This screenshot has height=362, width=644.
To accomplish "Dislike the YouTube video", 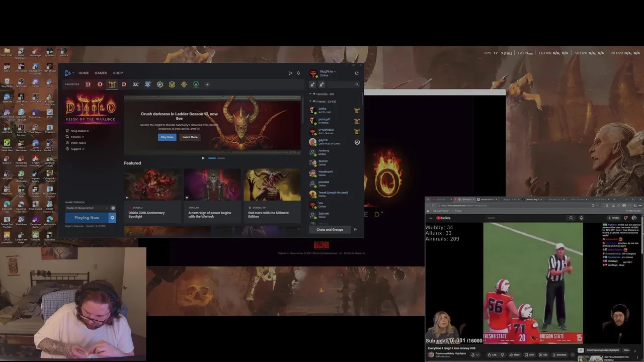I will coord(502,355).
